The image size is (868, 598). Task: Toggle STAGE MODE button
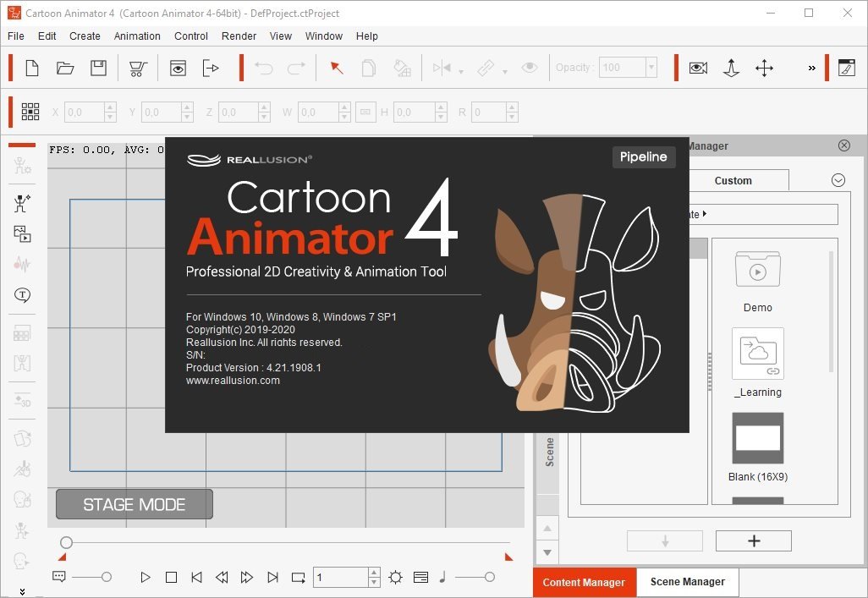tap(134, 504)
